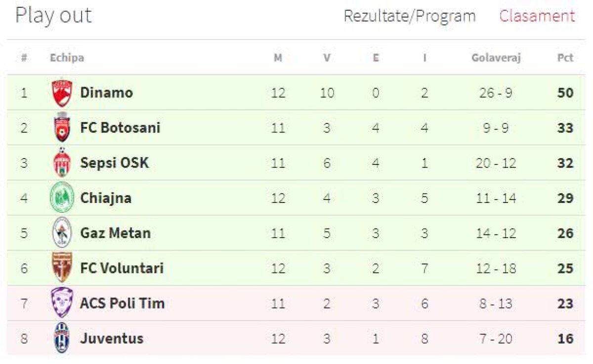
Task: Click the Golaveraj column header
Action: point(496,58)
